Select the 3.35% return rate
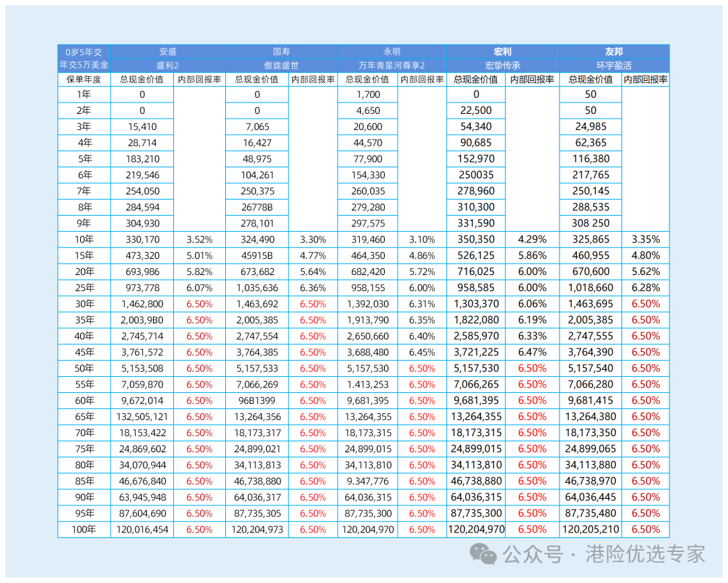The image size is (728, 583). 646,239
